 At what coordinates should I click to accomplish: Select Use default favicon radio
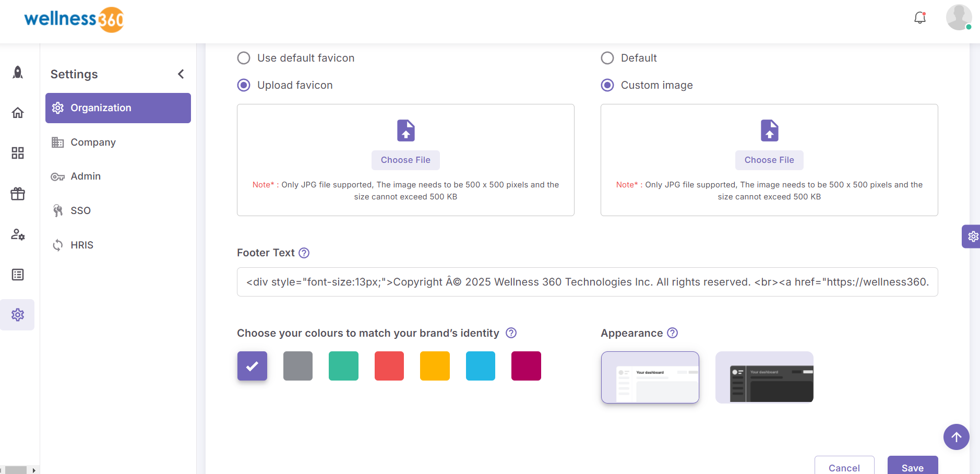(x=244, y=58)
